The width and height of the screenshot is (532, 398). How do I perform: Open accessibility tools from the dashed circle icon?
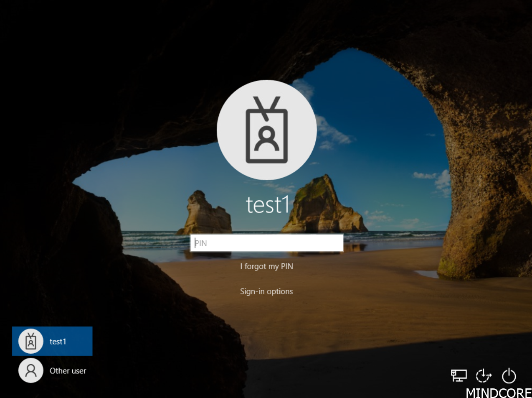click(x=484, y=376)
